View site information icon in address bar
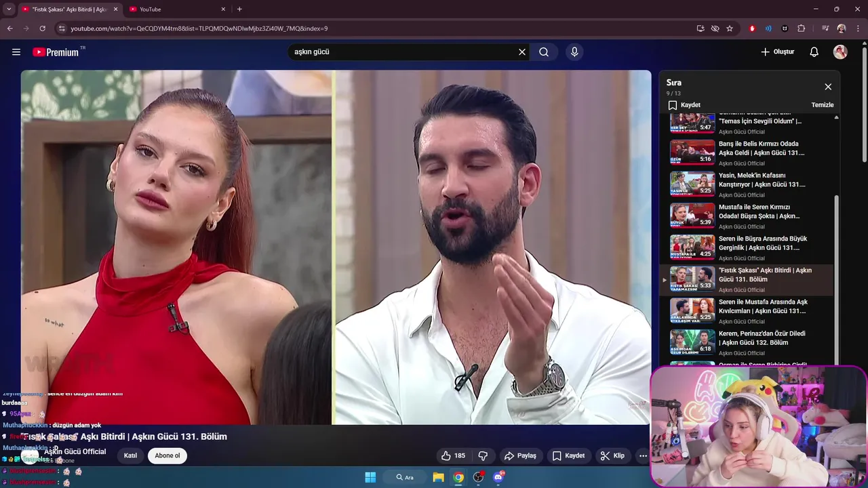868x488 pixels. click(62, 28)
